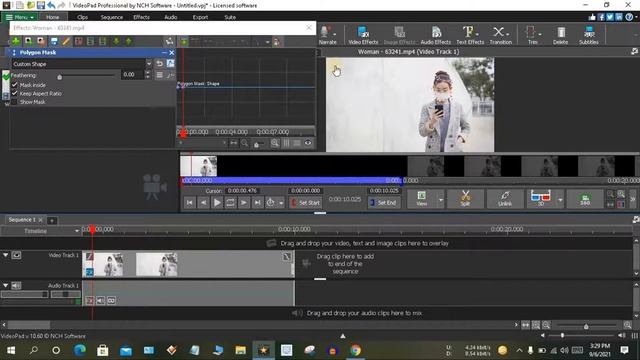
Task: Open the Narrate tool
Action: [327, 35]
